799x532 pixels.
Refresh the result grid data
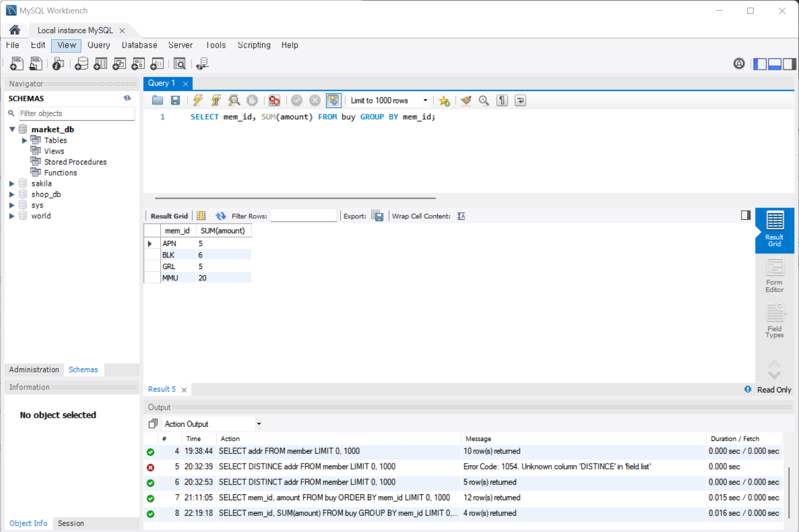coord(221,216)
